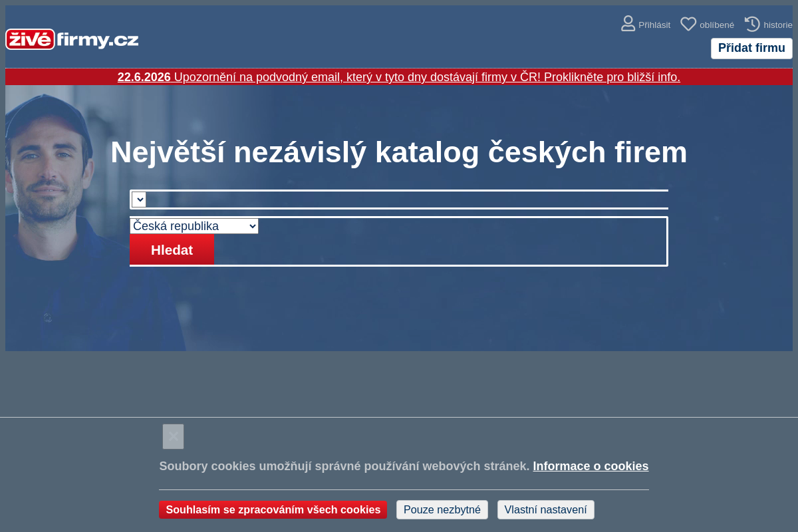Click the user profile icon
Image resolution: width=798 pixels, height=532 pixels.
pyautogui.click(x=628, y=24)
